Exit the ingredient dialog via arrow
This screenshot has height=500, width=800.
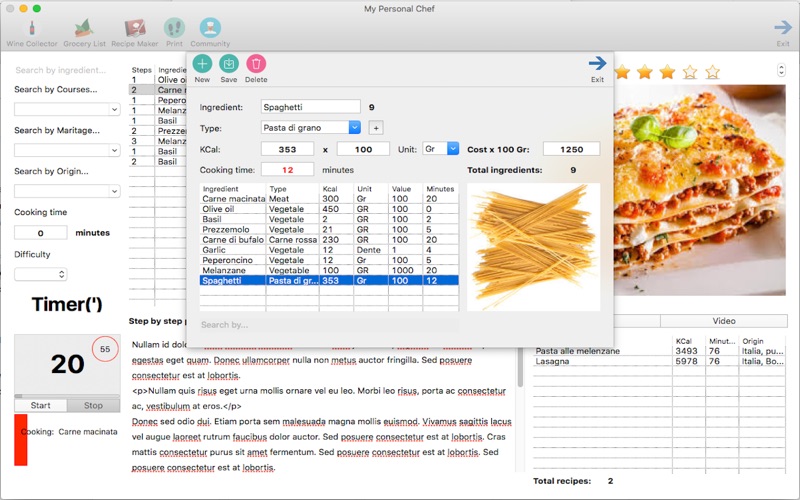[x=597, y=63]
